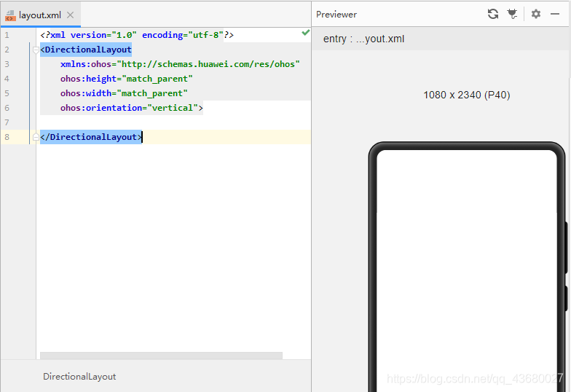Click the </DirectionalLayout> closing tag

click(91, 137)
